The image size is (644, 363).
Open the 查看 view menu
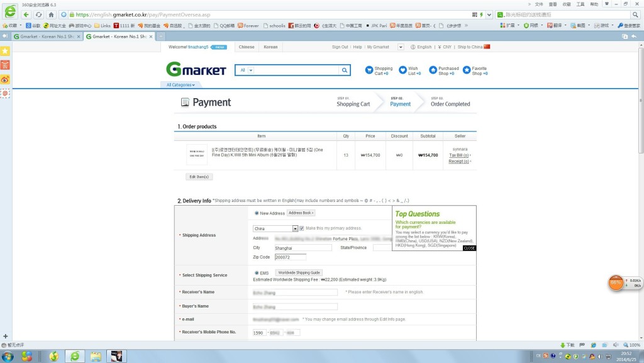[553, 4]
